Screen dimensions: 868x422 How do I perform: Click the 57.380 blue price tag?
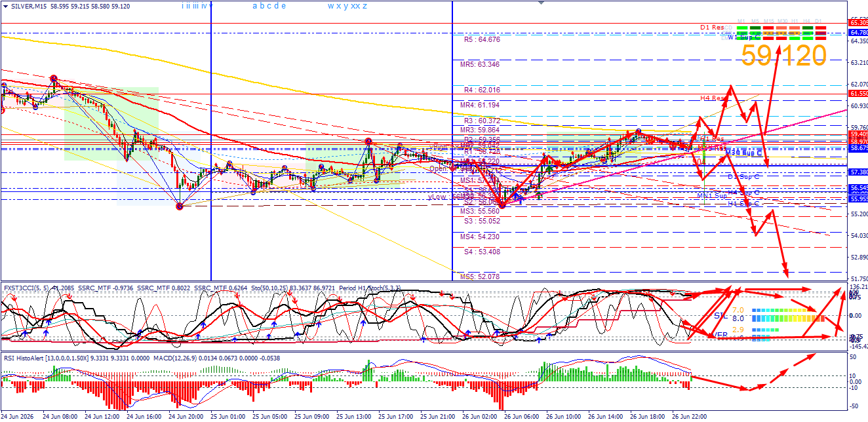point(858,172)
